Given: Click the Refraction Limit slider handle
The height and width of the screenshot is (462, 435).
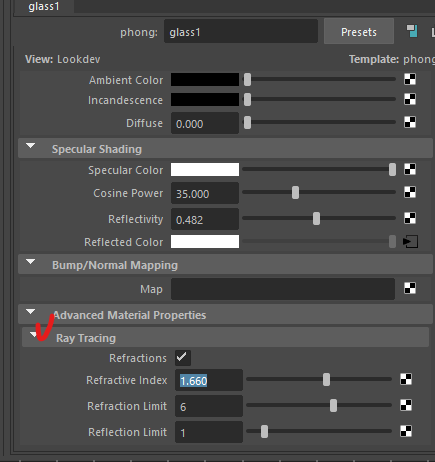Looking at the screenshot, I should [333, 405].
